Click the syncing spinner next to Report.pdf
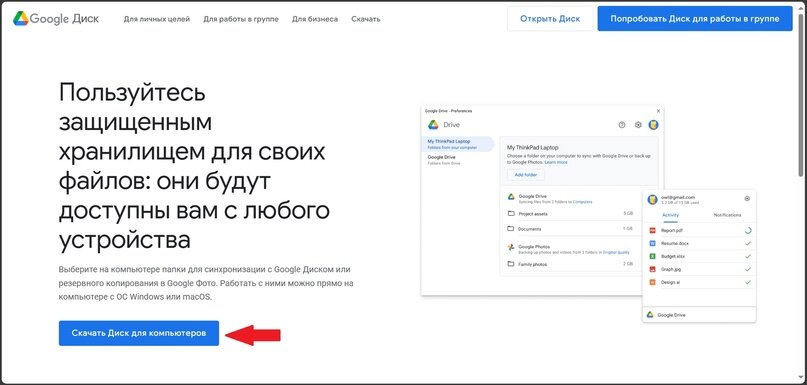 [748, 231]
